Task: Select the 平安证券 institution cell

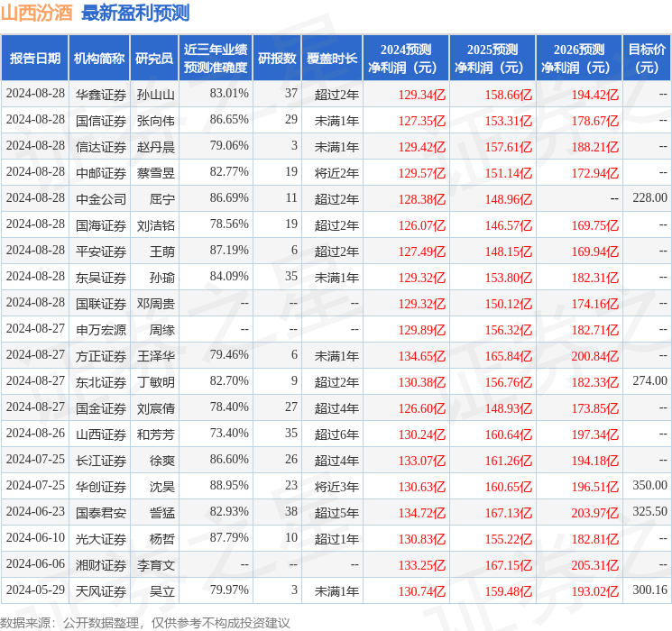Action: pyautogui.click(x=101, y=251)
